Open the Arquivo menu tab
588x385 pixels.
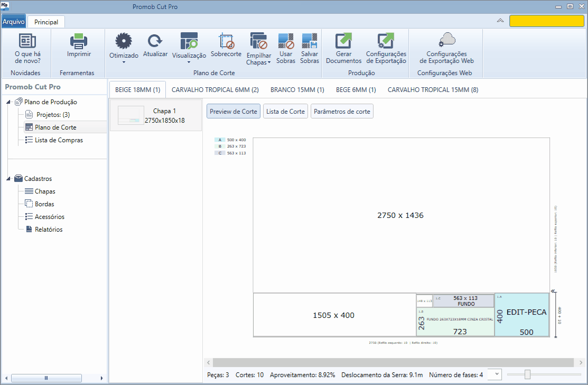coord(14,22)
